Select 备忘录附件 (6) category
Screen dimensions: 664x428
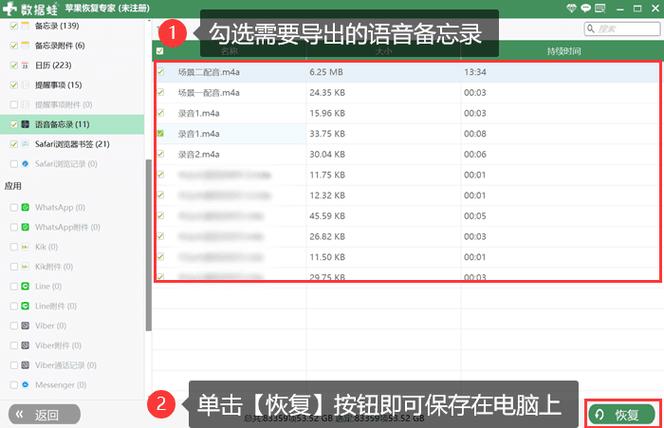click(60, 45)
